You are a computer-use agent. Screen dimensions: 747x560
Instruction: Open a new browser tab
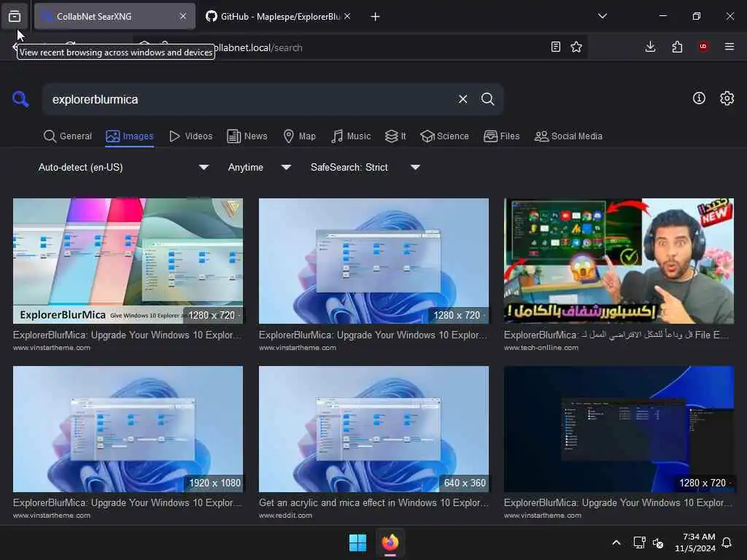coord(375,17)
